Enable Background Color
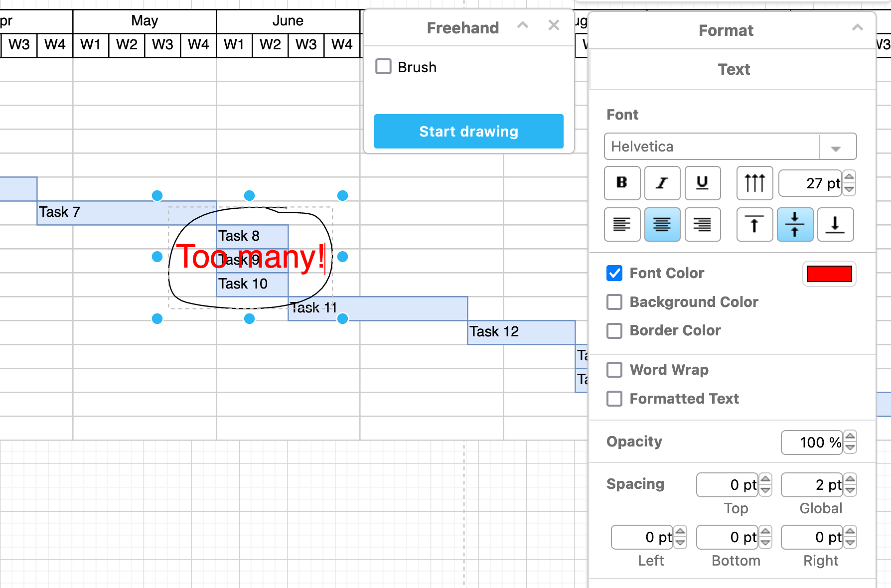Viewport: 891px width, 588px height. [x=614, y=302]
